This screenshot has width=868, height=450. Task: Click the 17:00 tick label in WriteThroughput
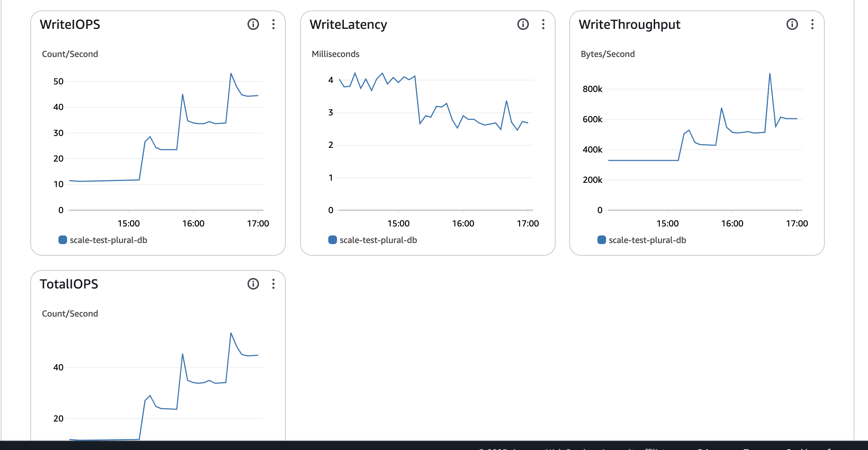click(x=797, y=224)
